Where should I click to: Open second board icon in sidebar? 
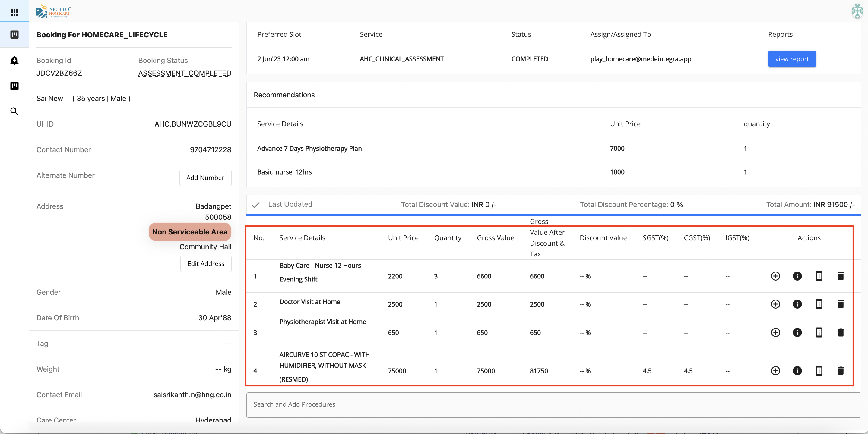point(14,86)
